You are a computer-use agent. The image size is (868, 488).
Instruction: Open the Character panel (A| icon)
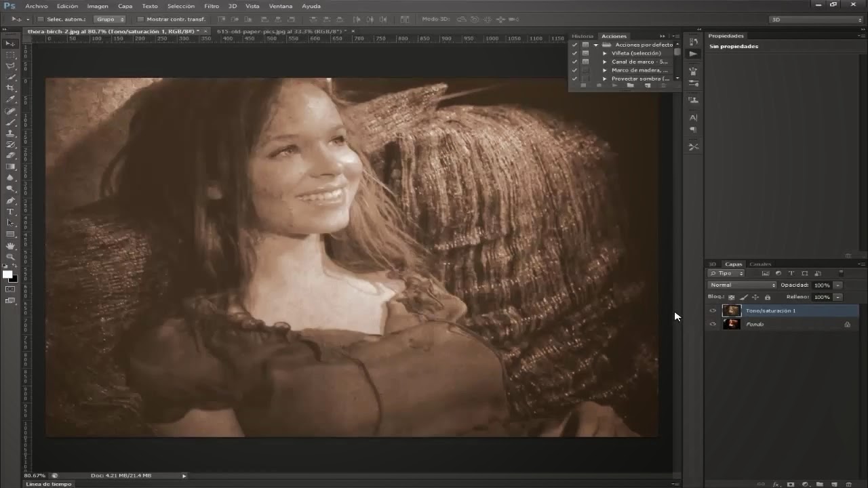pos(693,117)
